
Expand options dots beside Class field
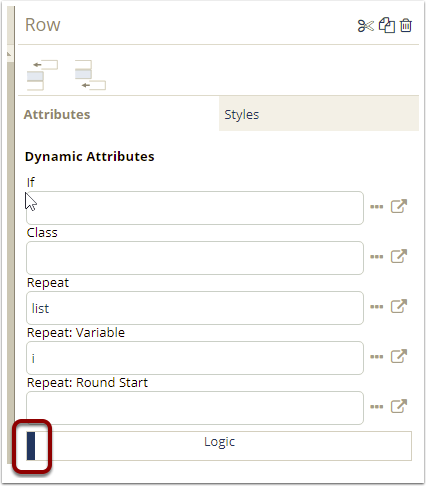(377, 257)
